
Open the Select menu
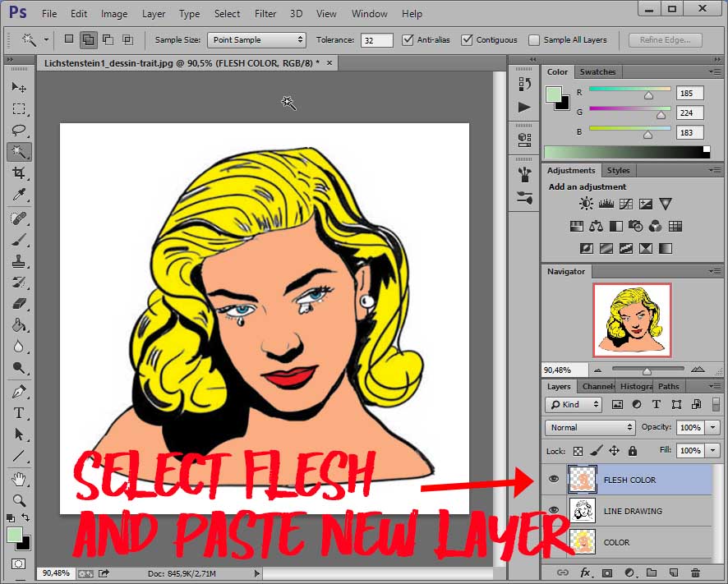pos(227,14)
